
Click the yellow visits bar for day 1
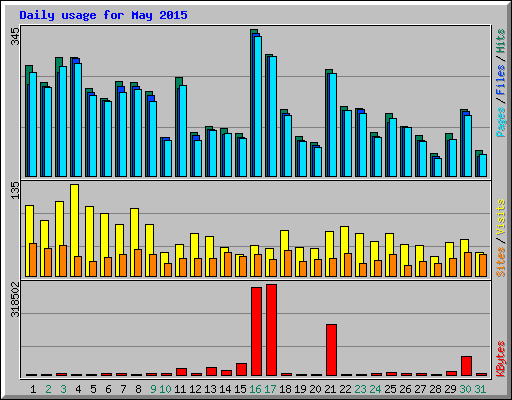[29, 241]
